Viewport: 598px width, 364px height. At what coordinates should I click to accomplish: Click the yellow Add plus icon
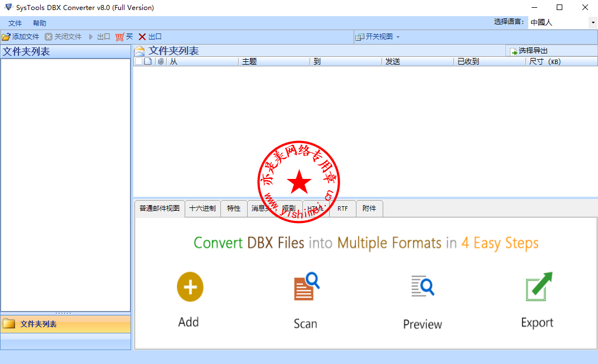pyautogui.click(x=190, y=287)
